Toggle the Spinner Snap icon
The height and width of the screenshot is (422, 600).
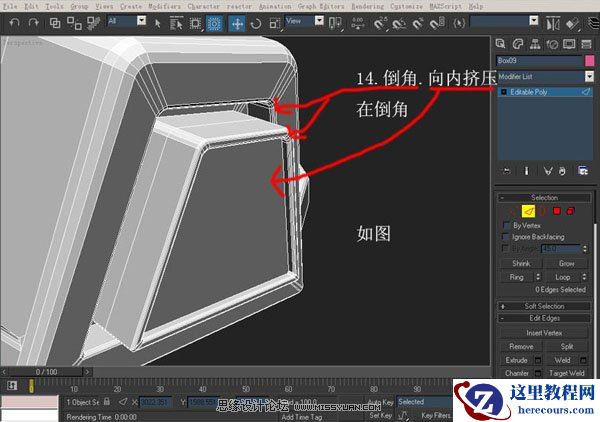click(437, 24)
